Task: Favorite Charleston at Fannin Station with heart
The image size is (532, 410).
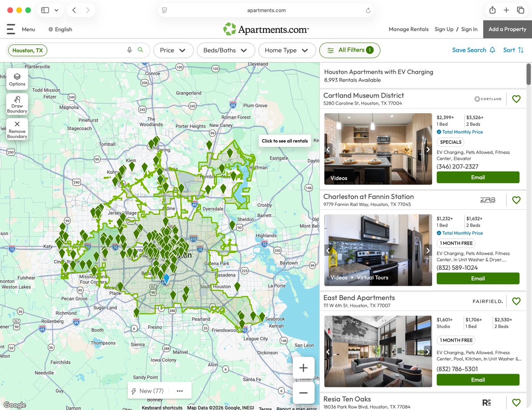Action: click(x=516, y=200)
